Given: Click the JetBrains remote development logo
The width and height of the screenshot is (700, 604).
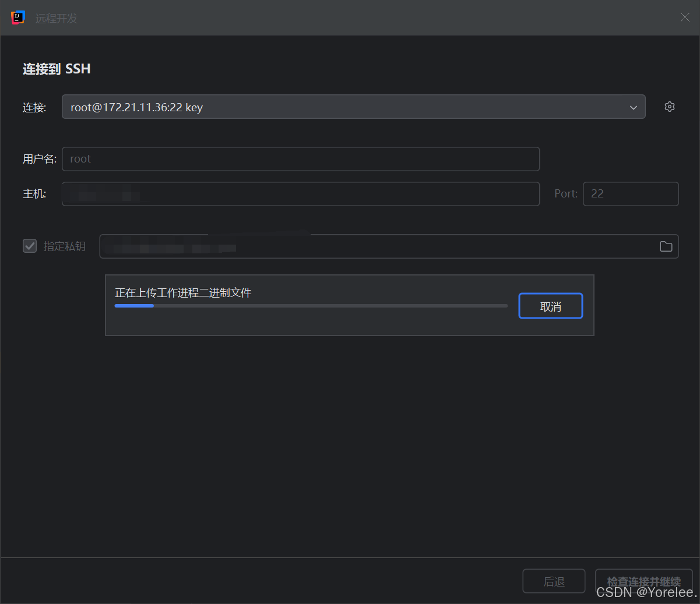Looking at the screenshot, I should 17,17.
